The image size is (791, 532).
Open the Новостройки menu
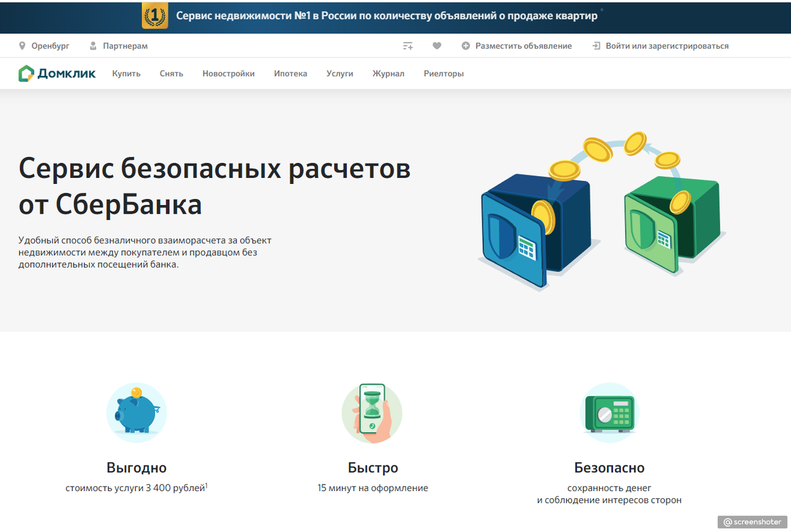click(228, 74)
